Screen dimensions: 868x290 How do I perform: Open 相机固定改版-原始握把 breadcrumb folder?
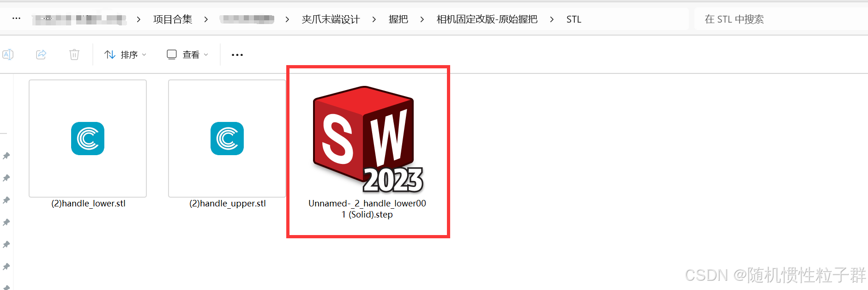pos(487,19)
